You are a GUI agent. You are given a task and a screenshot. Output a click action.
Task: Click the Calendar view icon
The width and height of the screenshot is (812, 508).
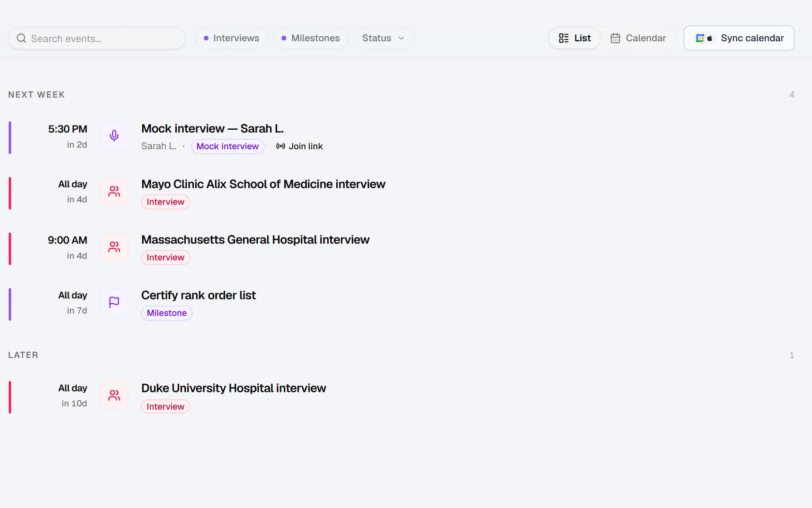click(615, 38)
